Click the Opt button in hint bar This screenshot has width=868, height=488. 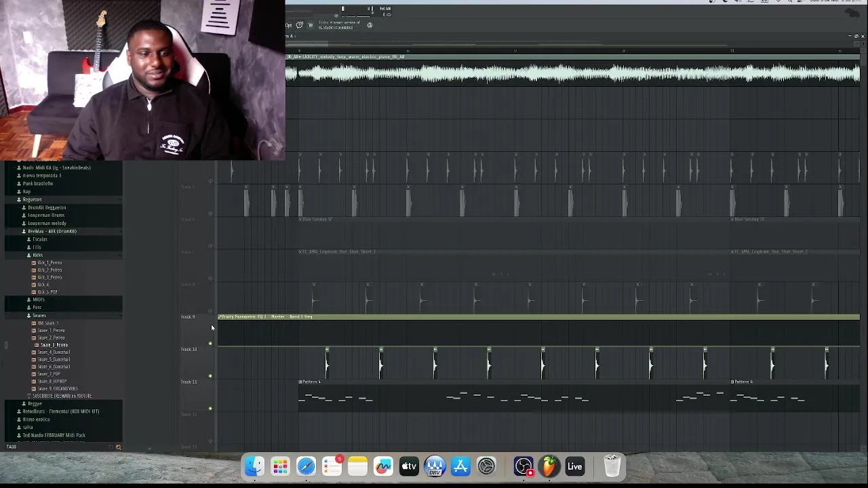(288, 25)
